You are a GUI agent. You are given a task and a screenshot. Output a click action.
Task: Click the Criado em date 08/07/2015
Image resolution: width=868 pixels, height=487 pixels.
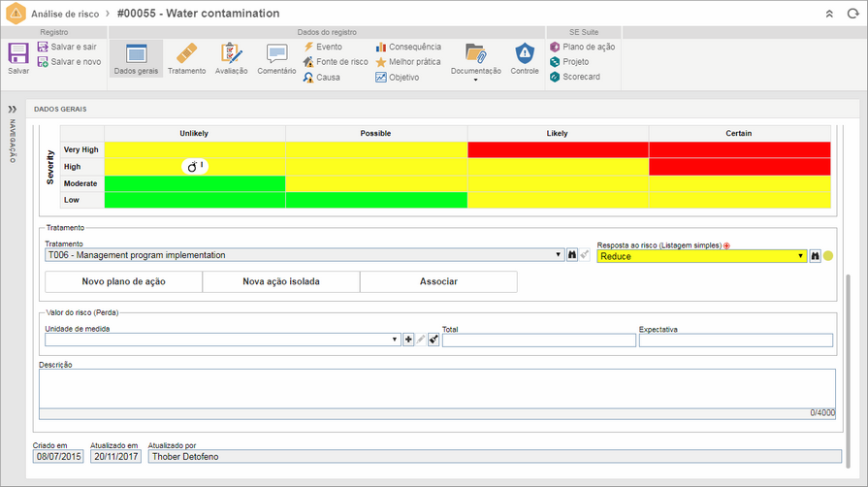coord(58,457)
